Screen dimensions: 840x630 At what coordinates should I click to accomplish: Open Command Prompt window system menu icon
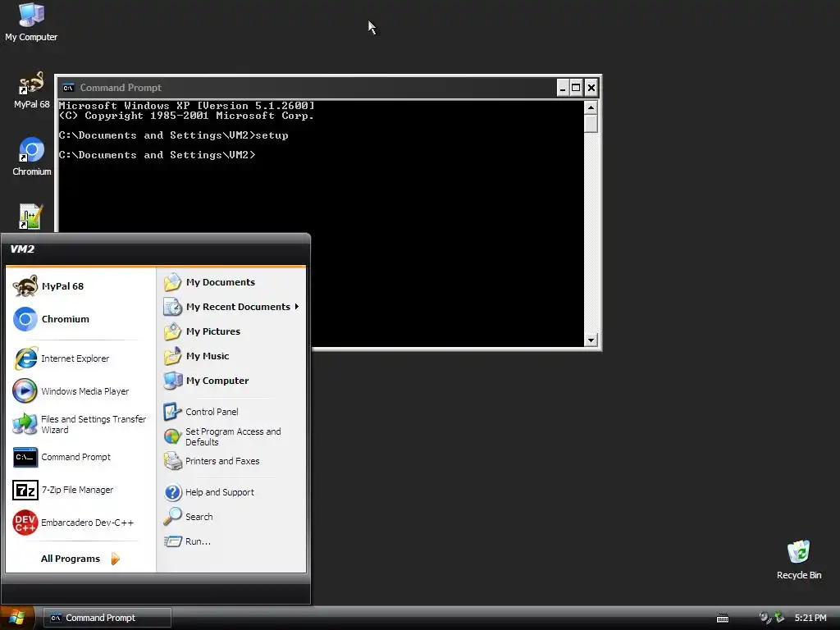68,88
